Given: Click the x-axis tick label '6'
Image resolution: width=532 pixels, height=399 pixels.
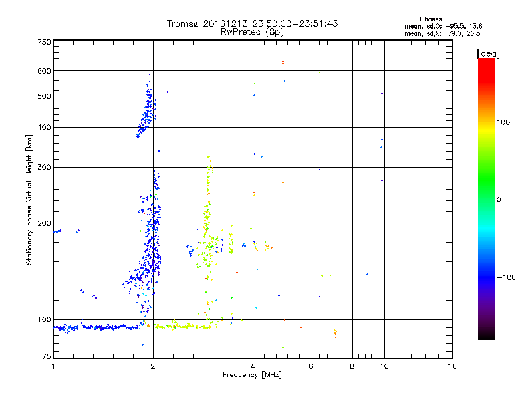Looking at the screenshot, I should [x=311, y=366].
